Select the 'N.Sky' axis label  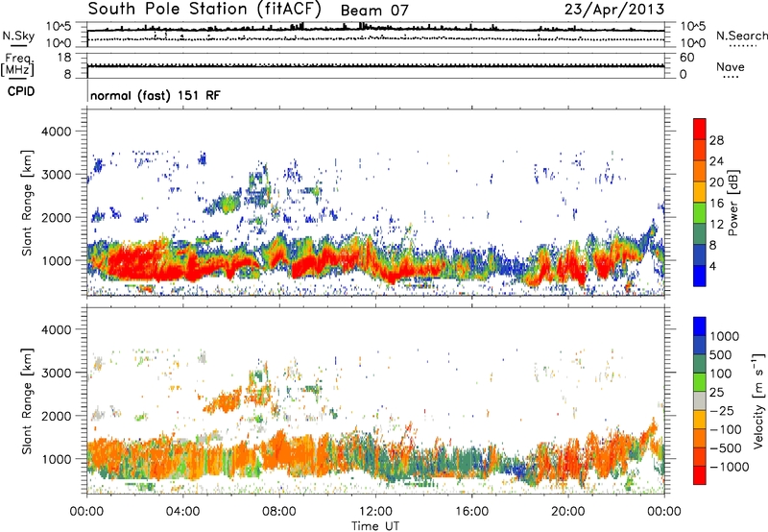point(18,36)
